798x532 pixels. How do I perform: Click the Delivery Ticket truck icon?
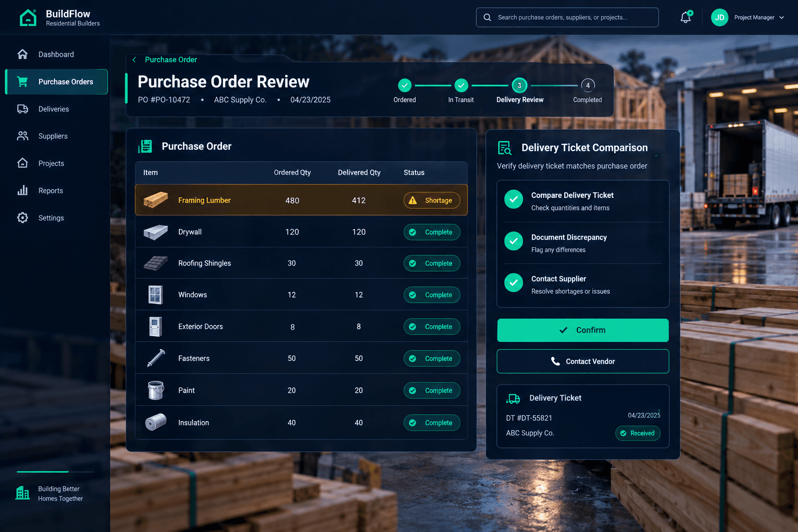(513, 398)
